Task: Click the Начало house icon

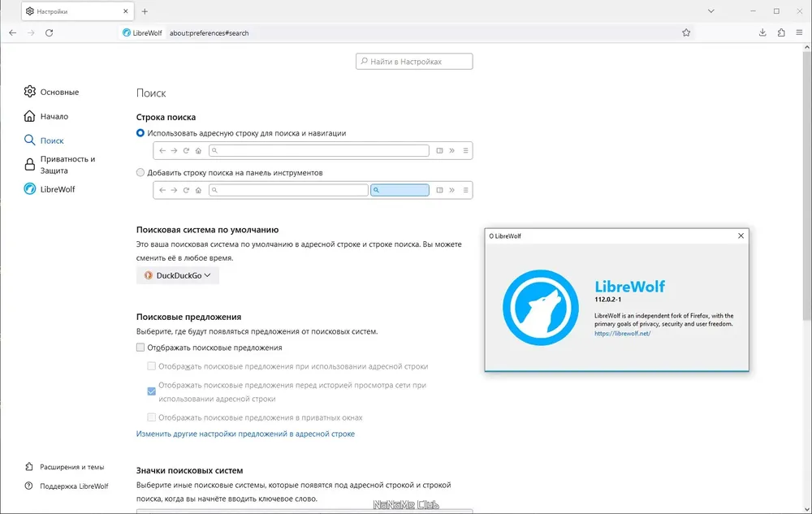Action: tap(29, 116)
